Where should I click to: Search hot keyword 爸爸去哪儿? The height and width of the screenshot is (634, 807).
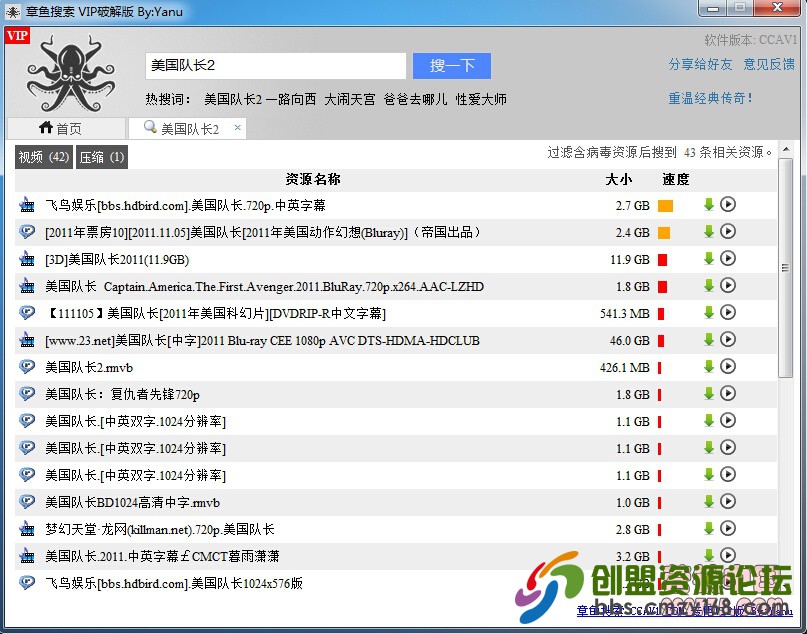pyautogui.click(x=415, y=99)
